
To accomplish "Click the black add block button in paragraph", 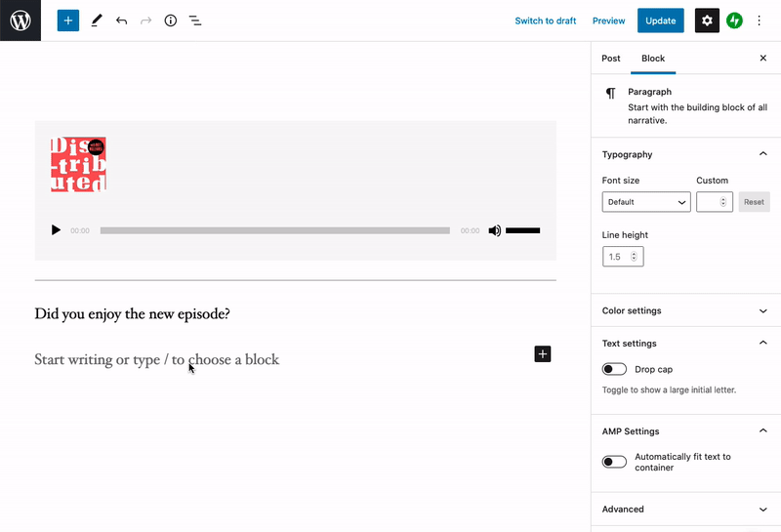I will [x=543, y=354].
